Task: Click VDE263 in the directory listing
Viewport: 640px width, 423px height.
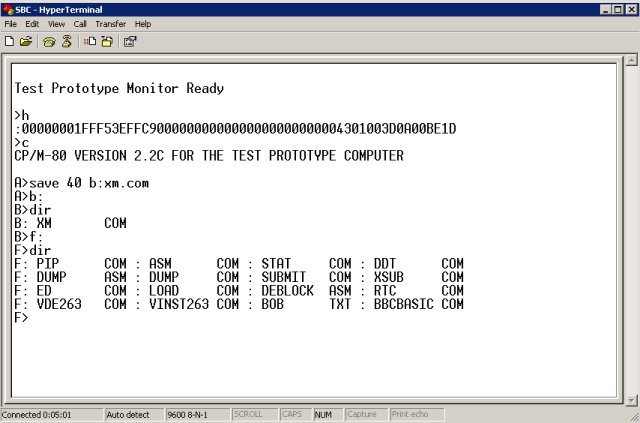Action: click(x=59, y=304)
